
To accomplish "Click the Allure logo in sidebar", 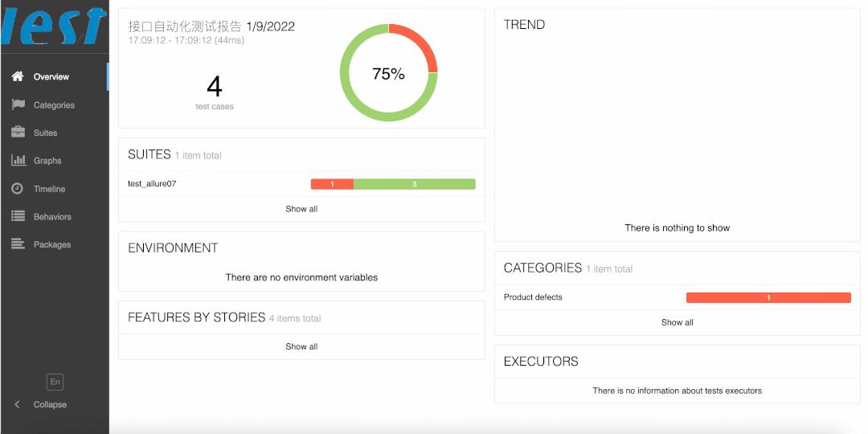I will click(55, 25).
